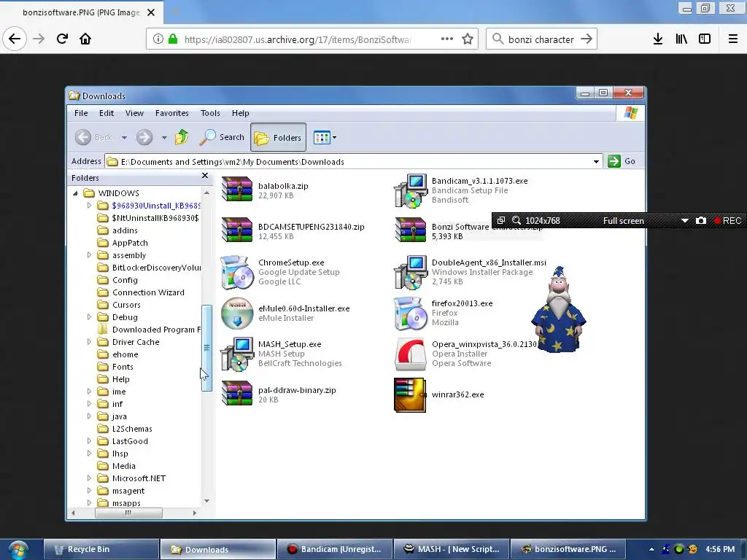The width and height of the screenshot is (747, 560).
Task: Select the Bandicam_v3.1.1.1073.exe icon
Action: click(x=410, y=190)
